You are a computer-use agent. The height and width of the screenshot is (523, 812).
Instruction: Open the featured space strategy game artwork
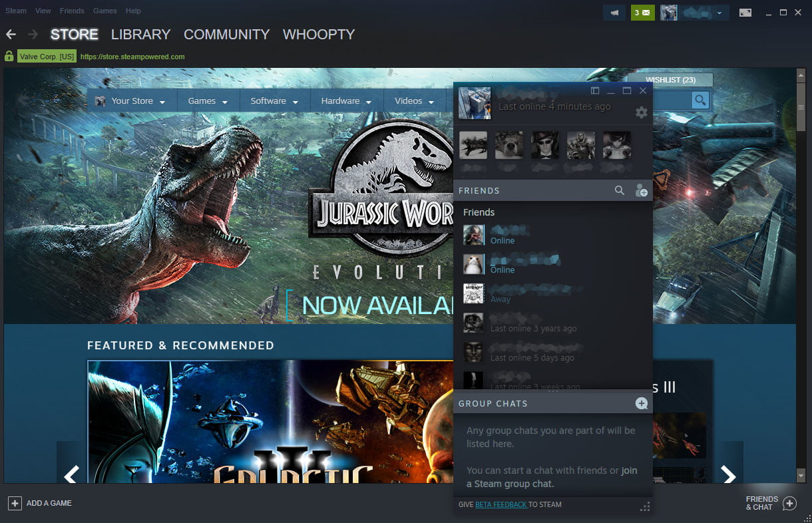pos(270,422)
